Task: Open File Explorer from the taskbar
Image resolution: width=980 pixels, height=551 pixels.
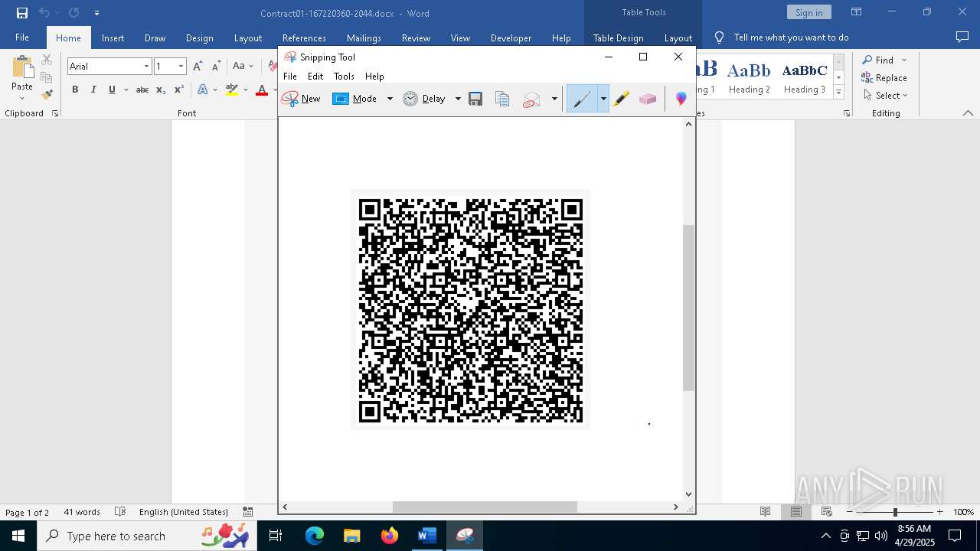Action: 351,536
